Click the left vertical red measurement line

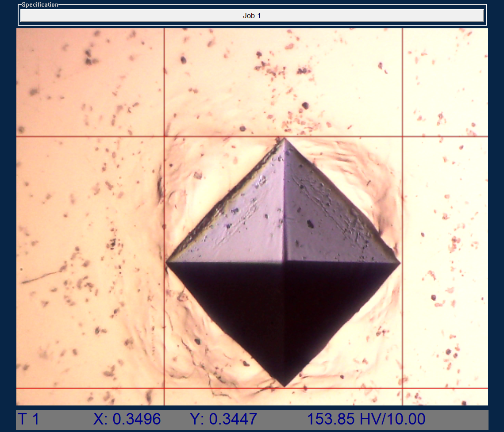pos(164,217)
